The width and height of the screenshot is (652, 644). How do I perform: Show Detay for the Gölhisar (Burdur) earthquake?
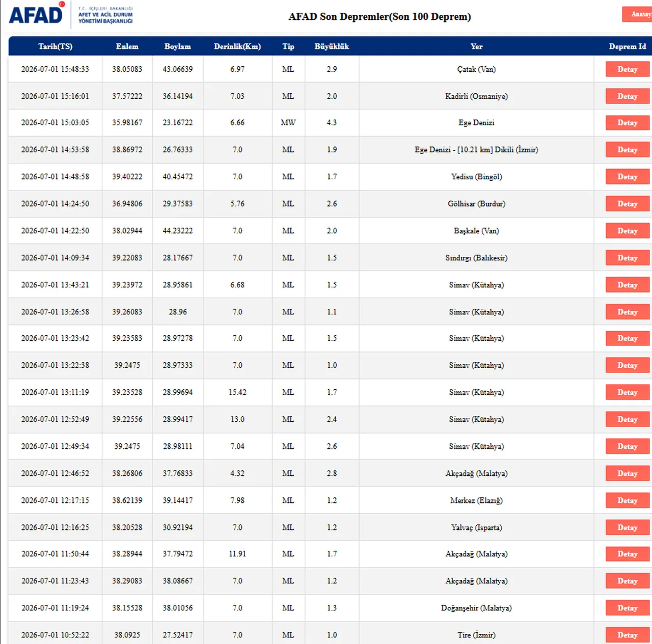click(x=628, y=204)
